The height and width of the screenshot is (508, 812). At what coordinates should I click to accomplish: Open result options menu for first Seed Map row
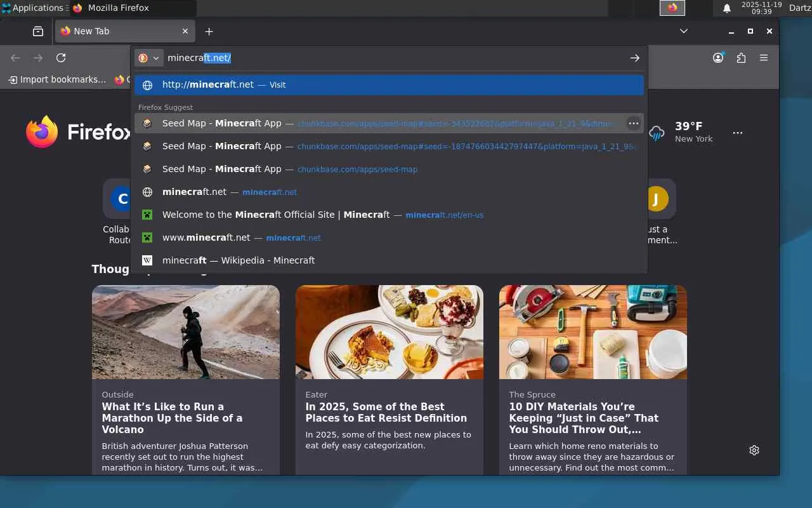point(633,123)
